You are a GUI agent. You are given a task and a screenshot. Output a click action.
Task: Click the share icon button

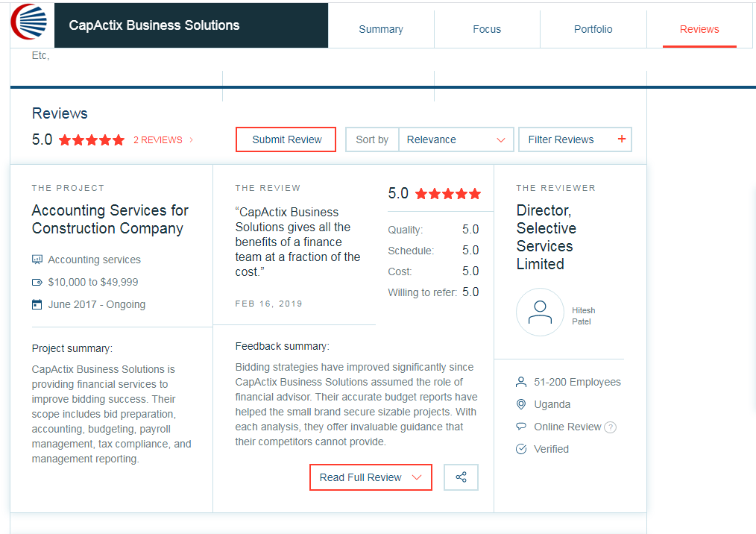tap(461, 477)
